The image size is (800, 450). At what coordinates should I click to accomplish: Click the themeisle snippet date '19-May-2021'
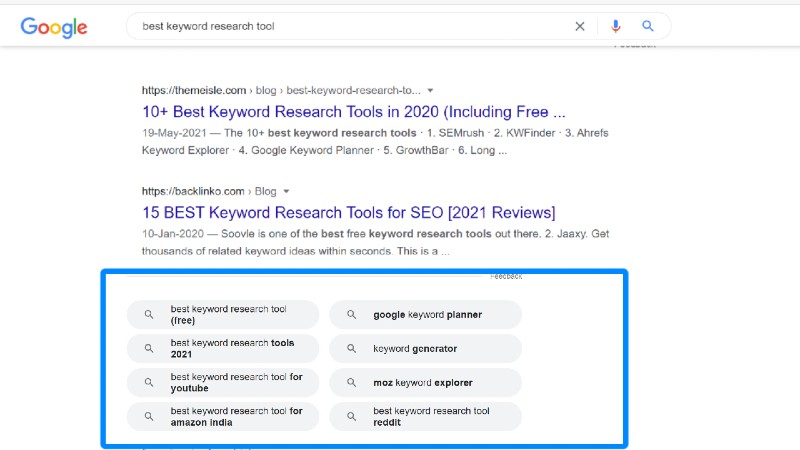[x=174, y=133]
